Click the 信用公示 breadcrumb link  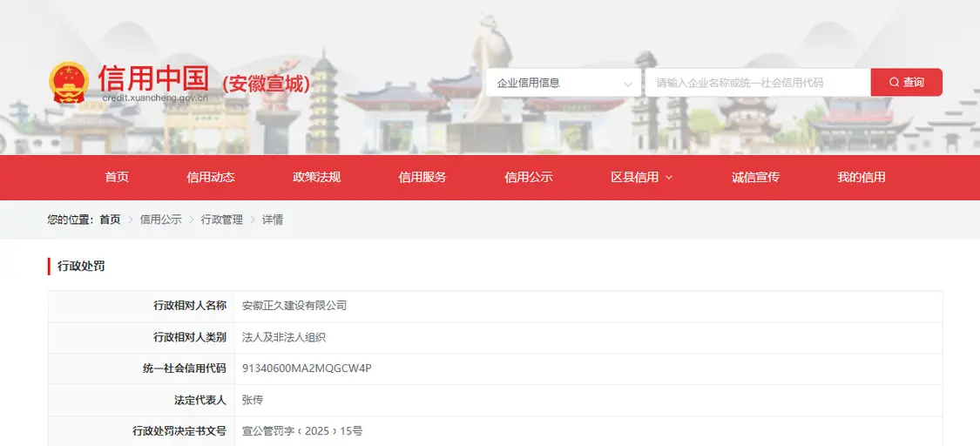click(x=161, y=220)
